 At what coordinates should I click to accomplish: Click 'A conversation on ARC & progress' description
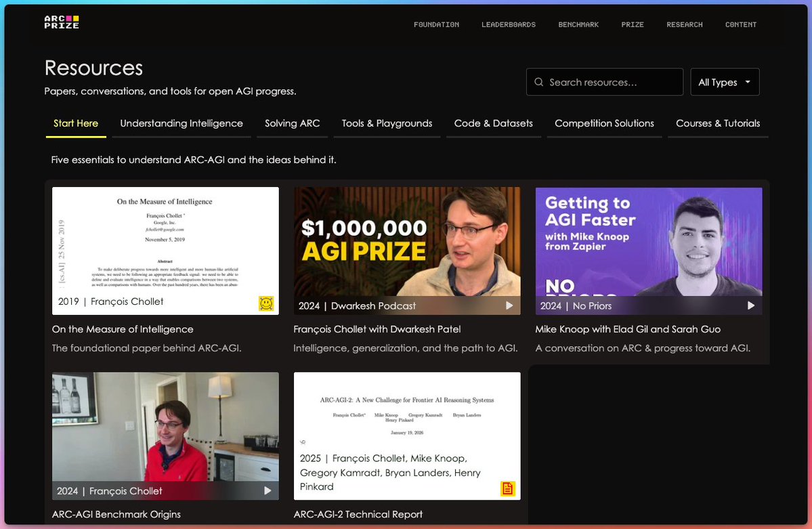pyautogui.click(x=643, y=348)
